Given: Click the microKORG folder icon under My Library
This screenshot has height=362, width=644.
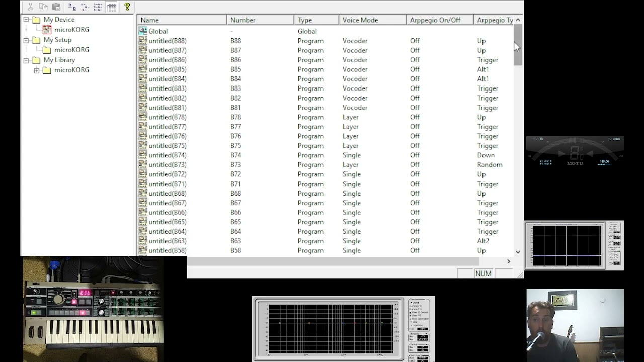Looking at the screenshot, I should pyautogui.click(x=47, y=70).
